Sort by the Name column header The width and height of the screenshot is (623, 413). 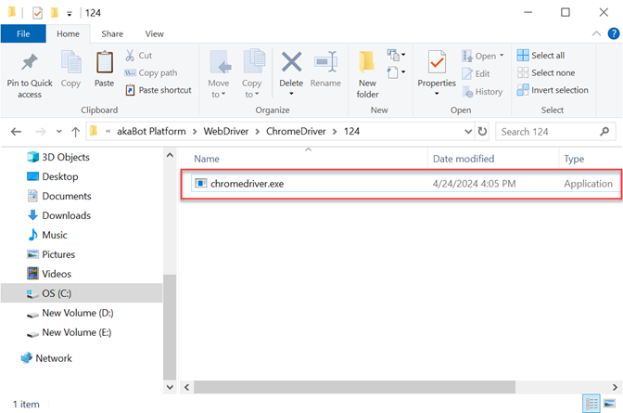(207, 159)
